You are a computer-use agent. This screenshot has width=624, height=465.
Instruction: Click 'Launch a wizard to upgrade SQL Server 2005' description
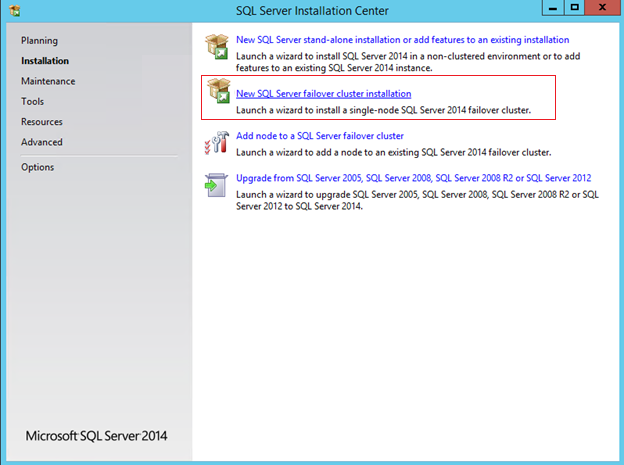tap(417, 200)
